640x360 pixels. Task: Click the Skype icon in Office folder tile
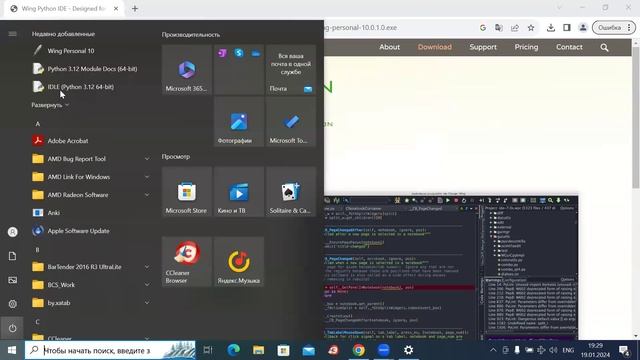pos(239,53)
